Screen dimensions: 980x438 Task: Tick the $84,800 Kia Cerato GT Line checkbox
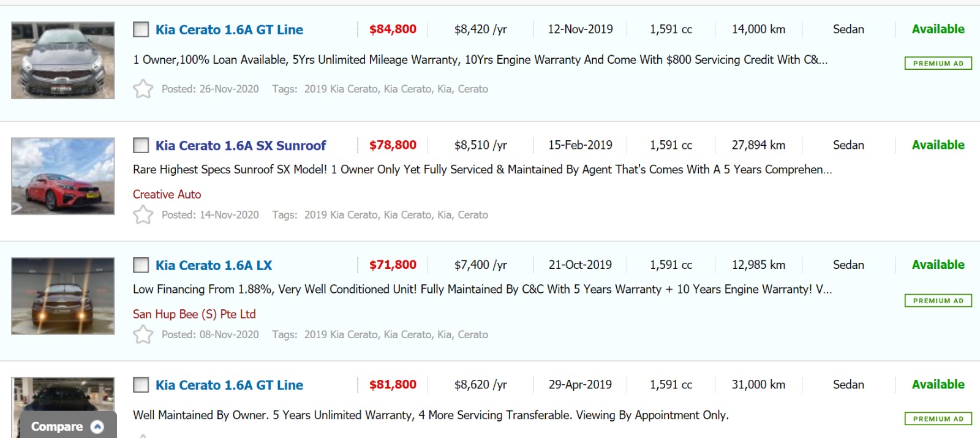pyautogui.click(x=141, y=29)
